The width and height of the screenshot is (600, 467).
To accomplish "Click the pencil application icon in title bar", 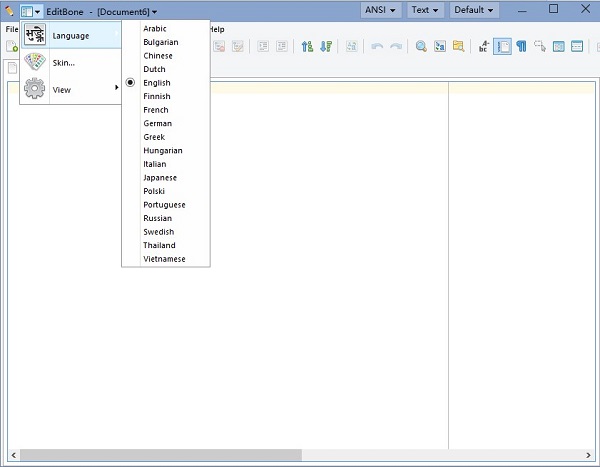I will (x=9, y=10).
